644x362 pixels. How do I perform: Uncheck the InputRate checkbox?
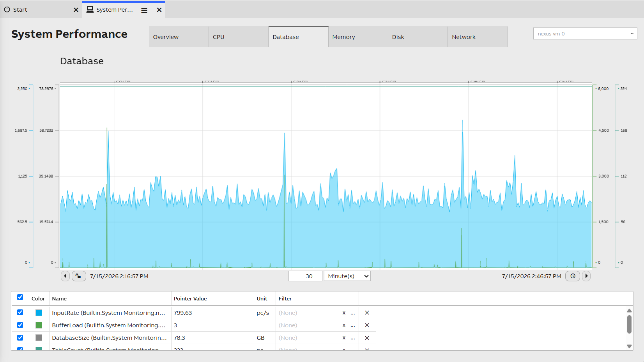20,313
